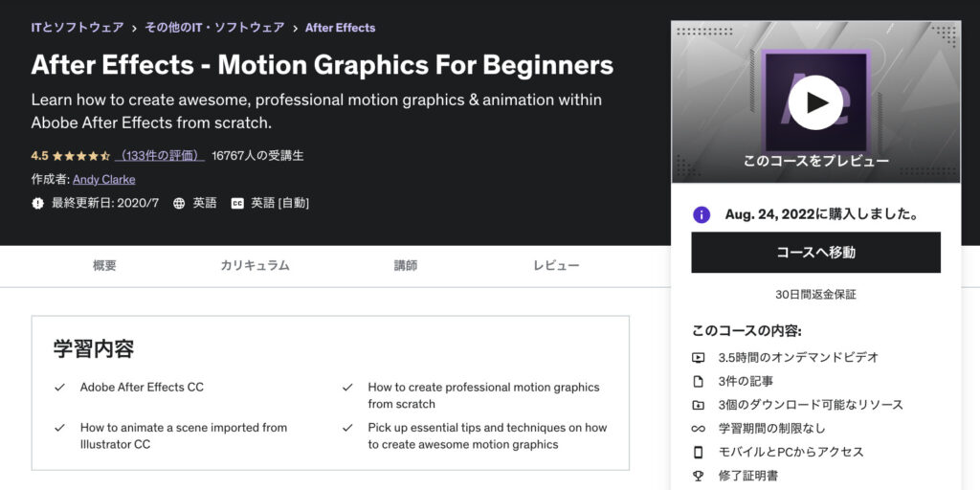Click the downloadable resources folder icon
The width and height of the screenshot is (980, 490).
pyautogui.click(x=698, y=405)
